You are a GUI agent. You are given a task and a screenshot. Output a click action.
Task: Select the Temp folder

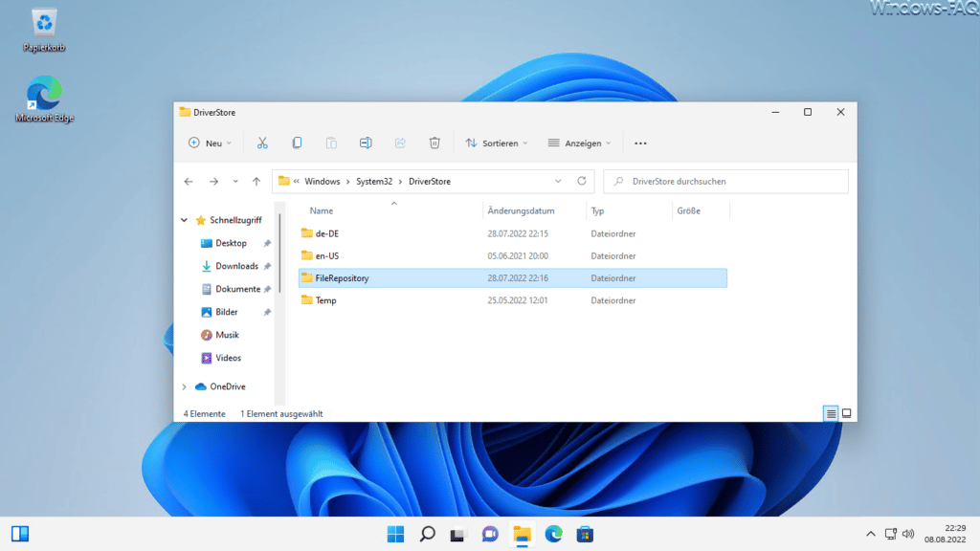point(513,300)
